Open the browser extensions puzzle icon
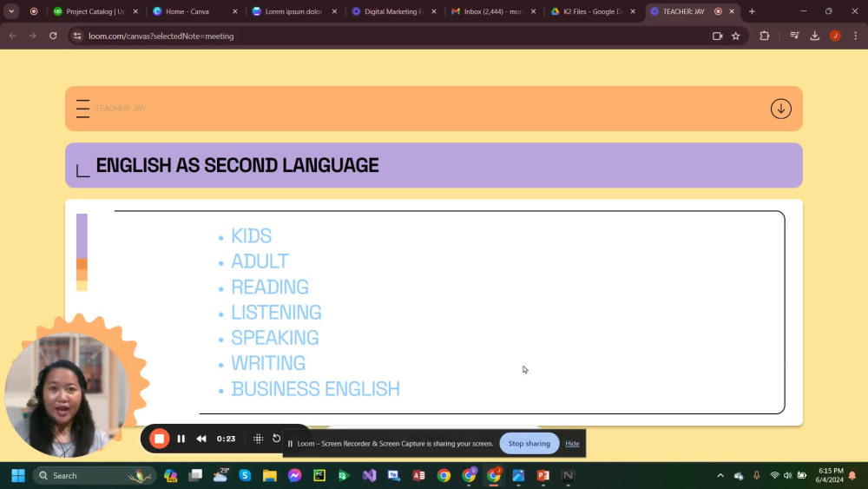 tap(765, 36)
